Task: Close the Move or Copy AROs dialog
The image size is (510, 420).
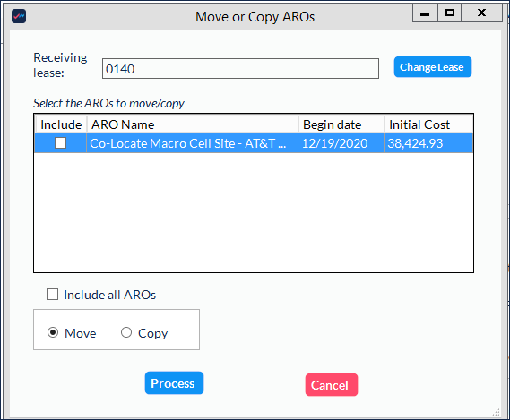Action: pyautogui.click(x=481, y=13)
